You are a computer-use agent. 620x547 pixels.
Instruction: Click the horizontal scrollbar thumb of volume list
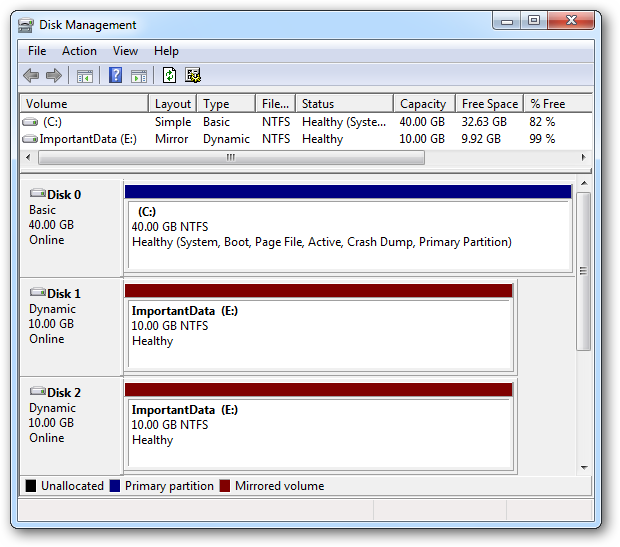231,157
